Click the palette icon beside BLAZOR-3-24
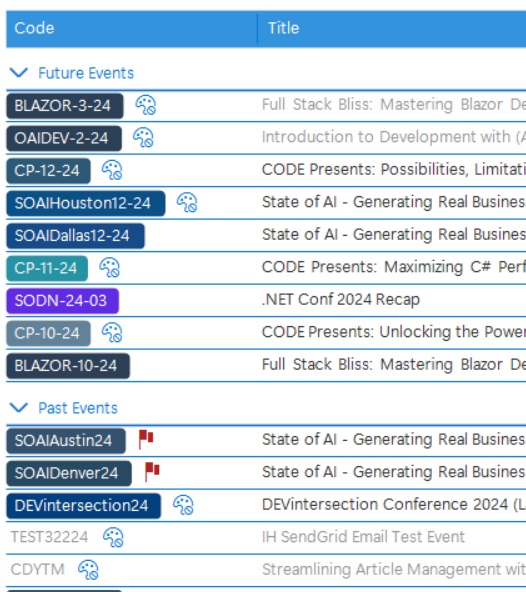The width and height of the screenshot is (526, 592). click(146, 105)
